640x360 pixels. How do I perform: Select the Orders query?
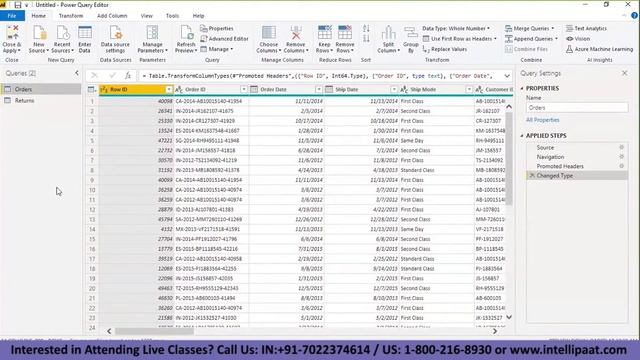[x=41, y=89]
